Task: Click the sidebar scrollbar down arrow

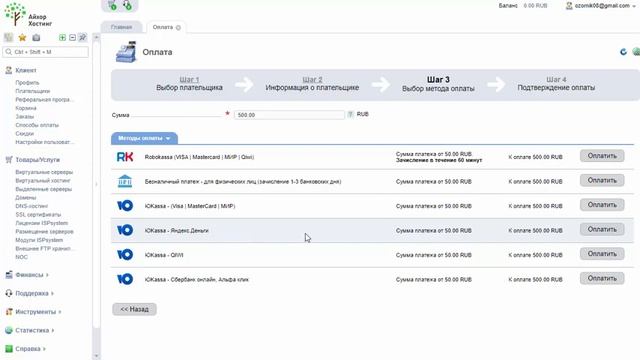Action: [x=96, y=356]
